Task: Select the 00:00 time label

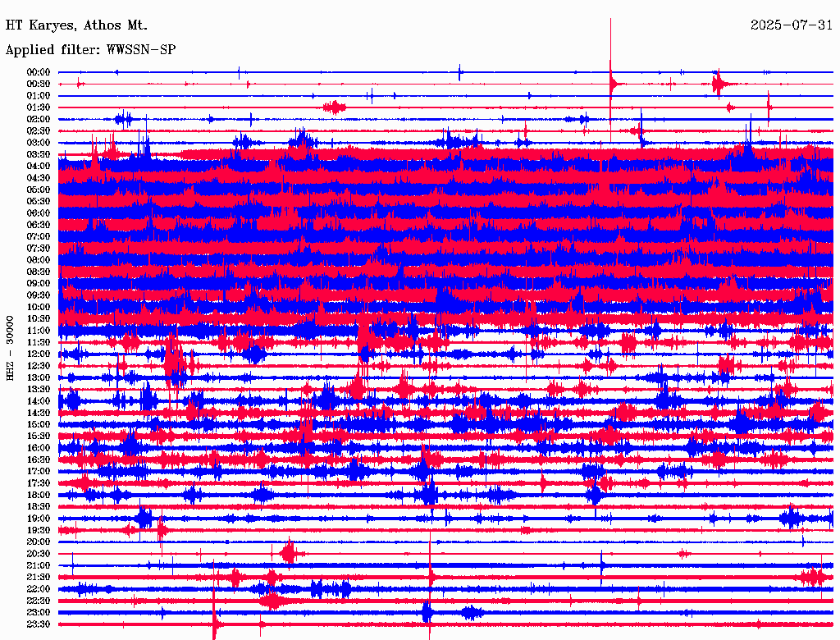Action: click(39, 72)
